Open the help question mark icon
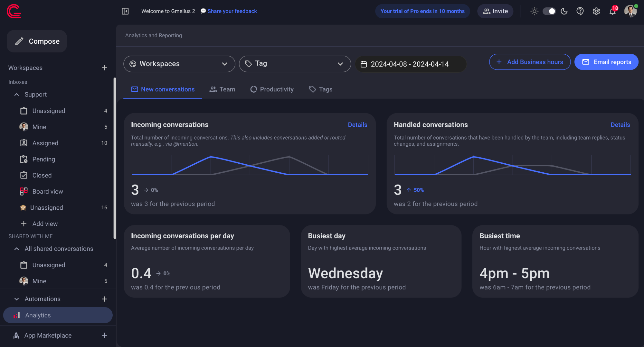 580,11
